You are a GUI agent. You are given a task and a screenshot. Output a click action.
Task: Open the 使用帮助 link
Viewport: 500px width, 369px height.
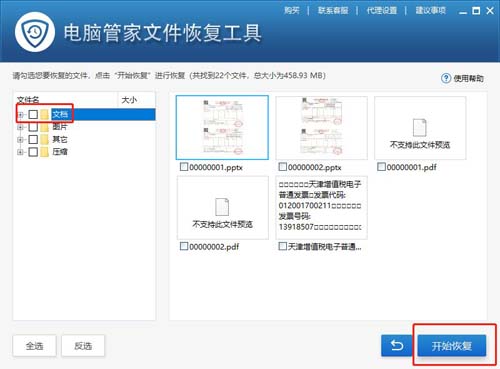468,79
